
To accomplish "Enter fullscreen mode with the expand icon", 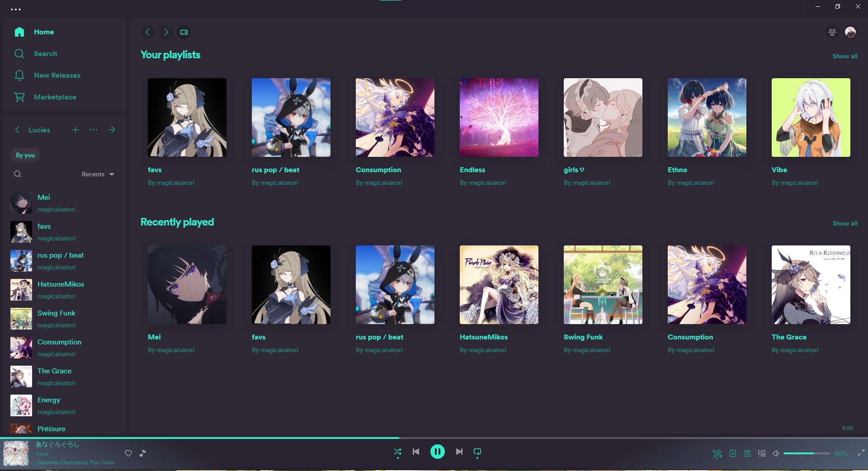I will [x=861, y=453].
